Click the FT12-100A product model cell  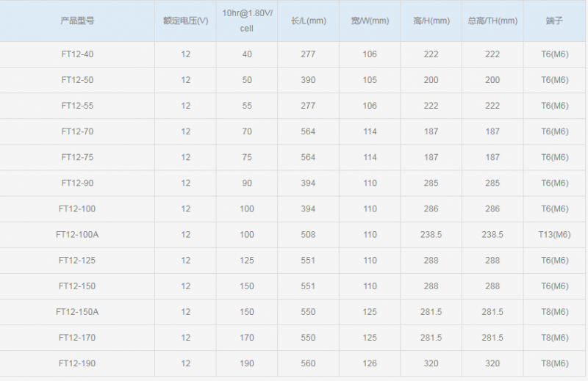click(x=77, y=235)
